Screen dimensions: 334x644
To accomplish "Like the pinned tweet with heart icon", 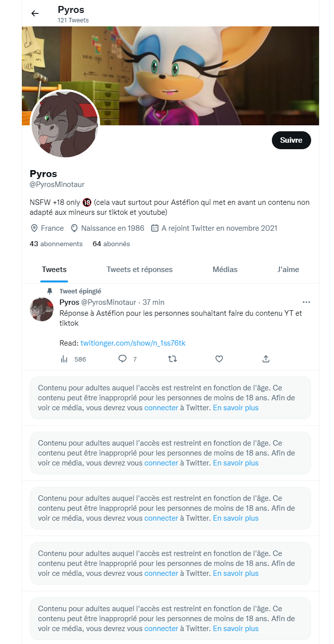I will pyautogui.click(x=219, y=359).
